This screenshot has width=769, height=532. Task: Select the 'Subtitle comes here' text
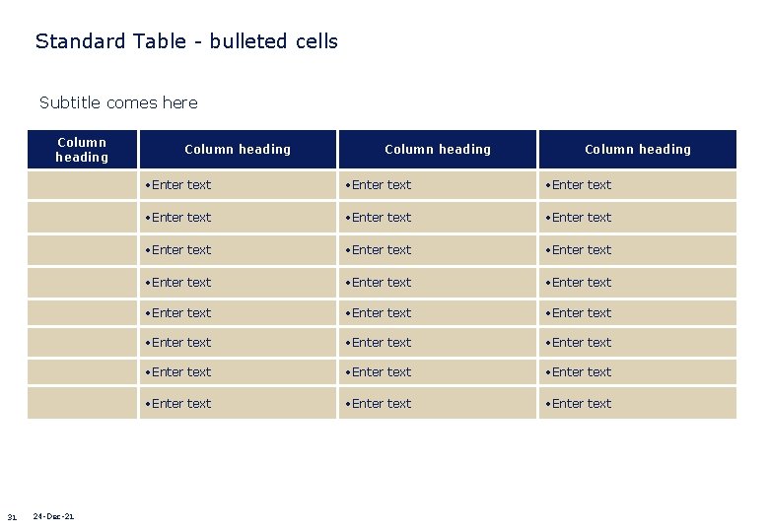(x=118, y=102)
